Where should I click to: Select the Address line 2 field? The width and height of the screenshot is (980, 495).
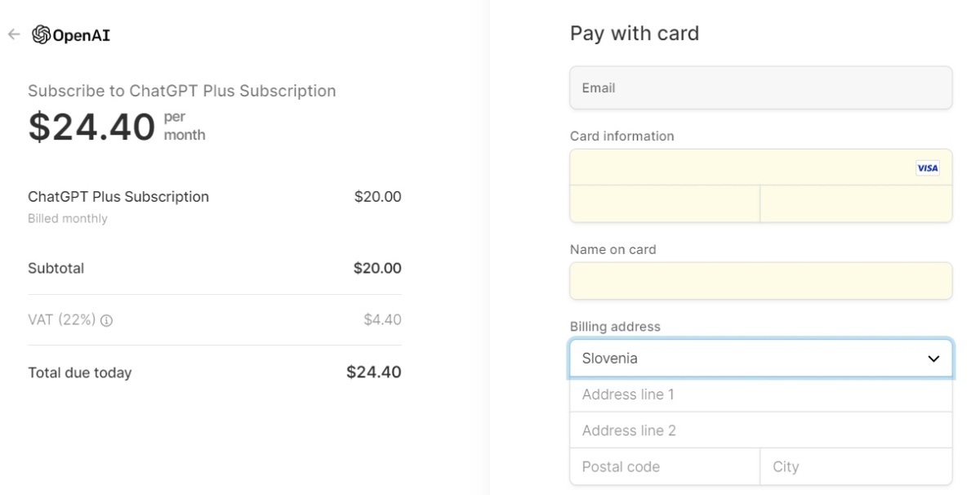tap(760, 430)
